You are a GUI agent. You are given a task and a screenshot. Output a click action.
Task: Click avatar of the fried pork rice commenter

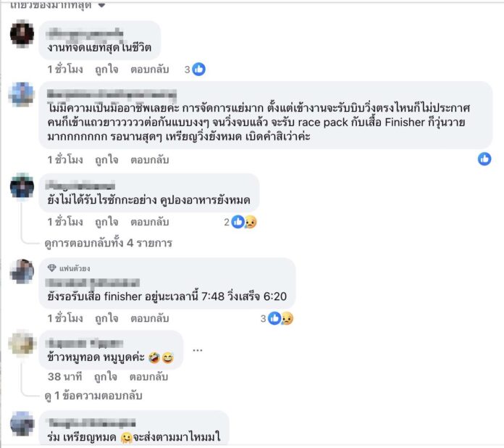[x=22, y=343]
